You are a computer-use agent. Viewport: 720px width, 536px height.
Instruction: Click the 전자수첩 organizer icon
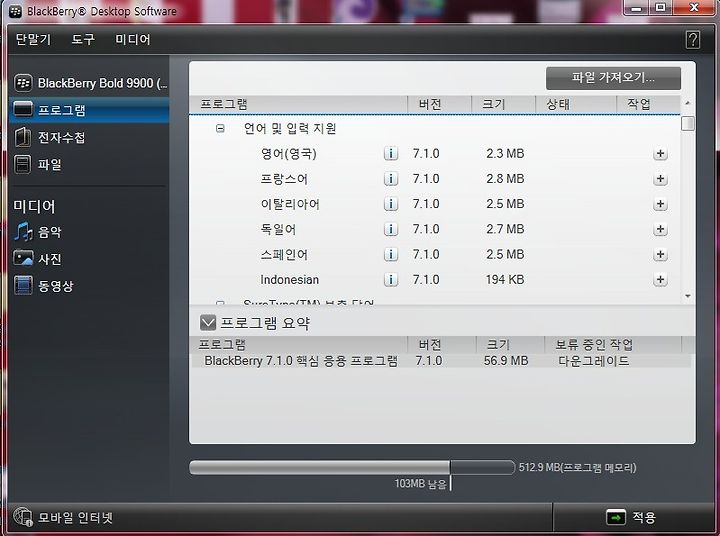click(x=23, y=137)
